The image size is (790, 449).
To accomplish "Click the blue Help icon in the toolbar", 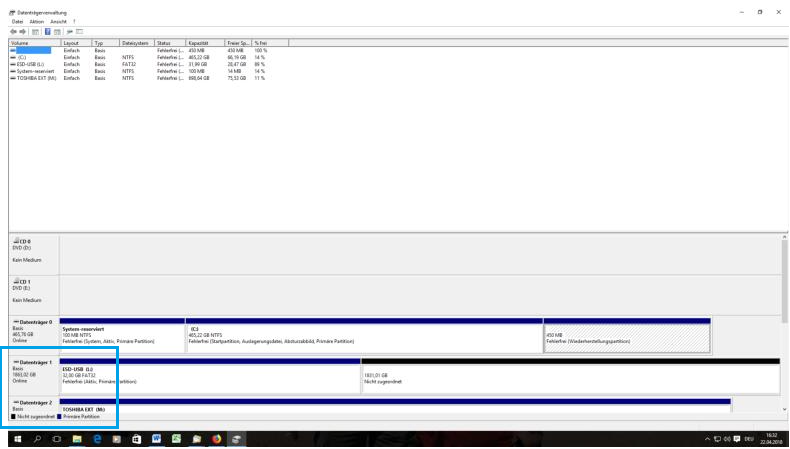I will point(48,31).
